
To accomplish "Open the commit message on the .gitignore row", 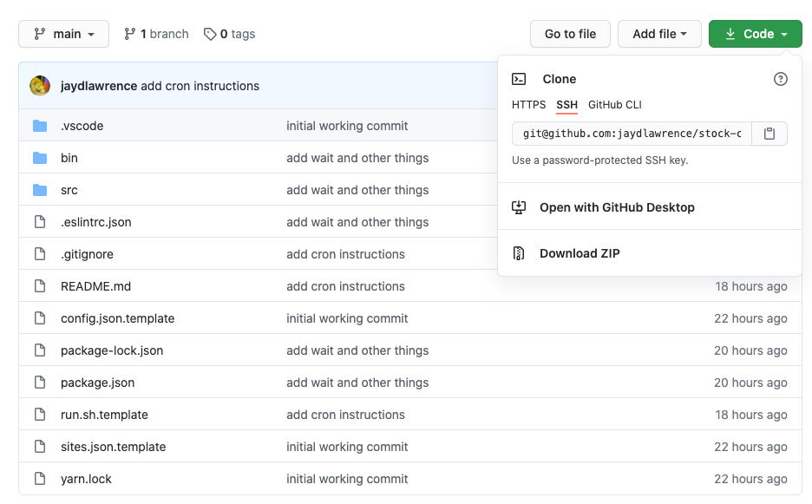I will coord(345,254).
